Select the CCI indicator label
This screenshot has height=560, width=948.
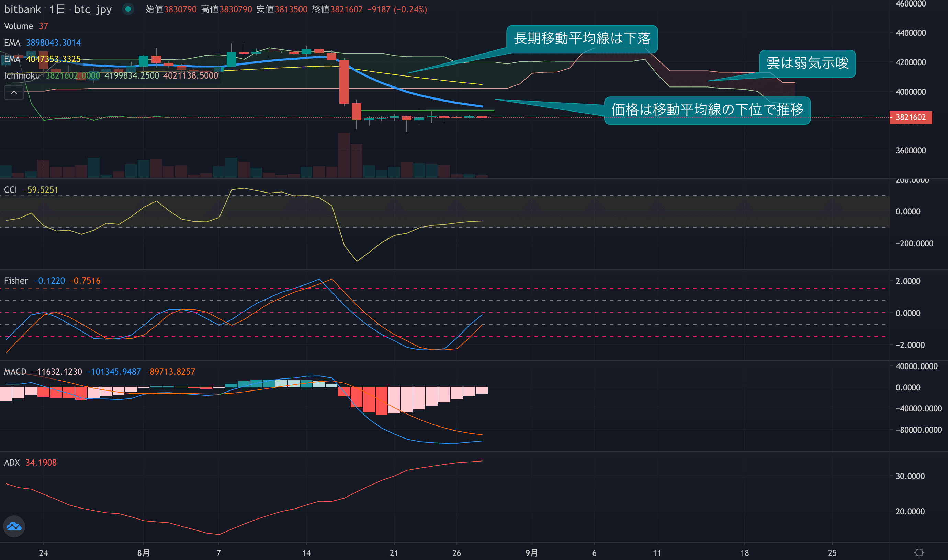click(x=11, y=190)
